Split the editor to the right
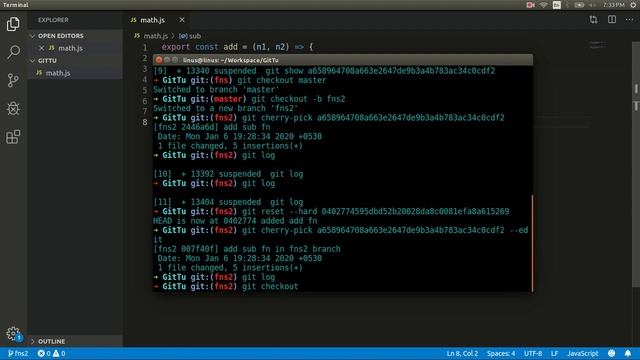This screenshot has height=360, width=640. (x=612, y=20)
